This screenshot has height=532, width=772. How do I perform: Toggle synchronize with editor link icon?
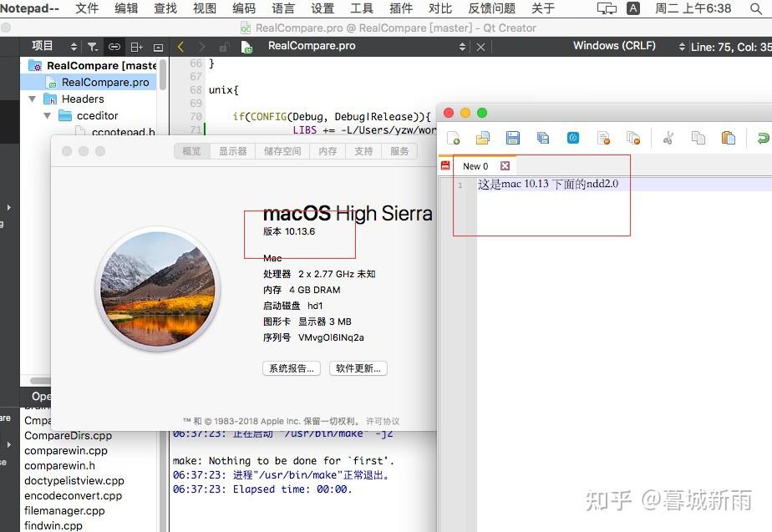(x=115, y=46)
